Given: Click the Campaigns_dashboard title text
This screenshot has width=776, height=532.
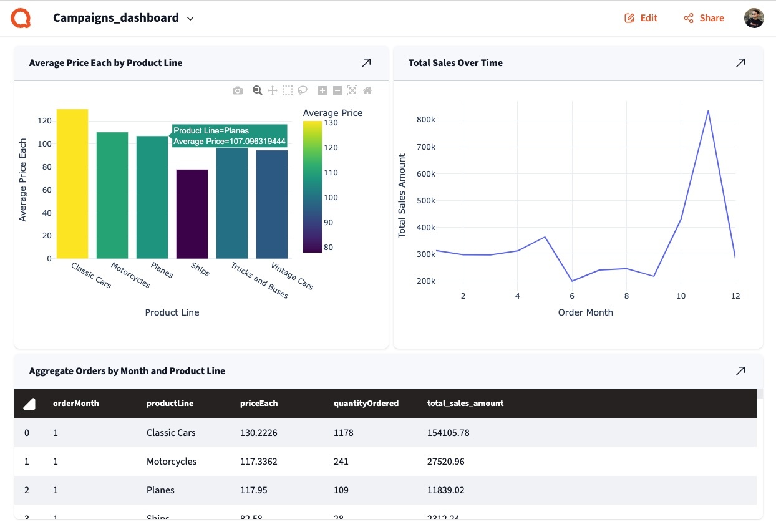Looking at the screenshot, I should [x=116, y=18].
